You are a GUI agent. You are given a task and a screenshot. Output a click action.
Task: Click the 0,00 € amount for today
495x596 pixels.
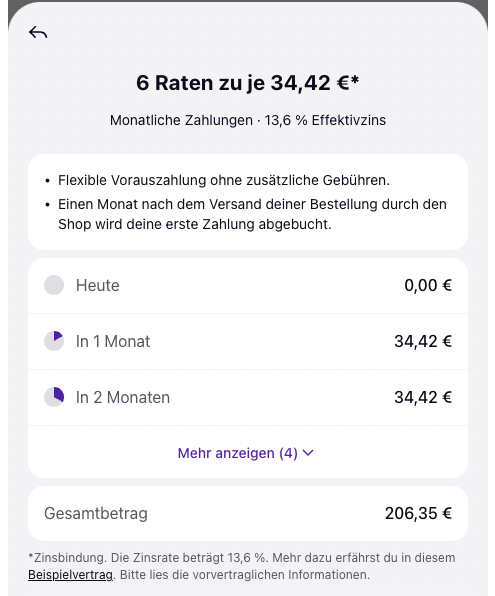[428, 285]
